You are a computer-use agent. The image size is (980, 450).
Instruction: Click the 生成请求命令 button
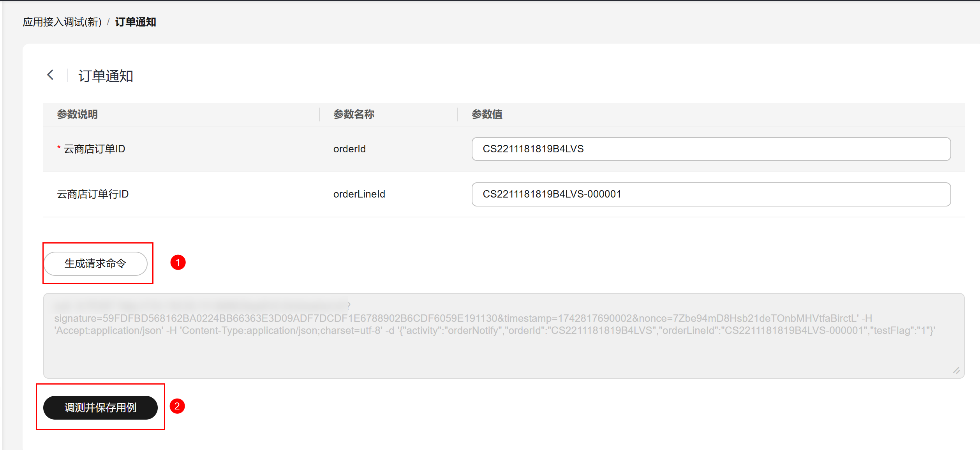(x=95, y=263)
